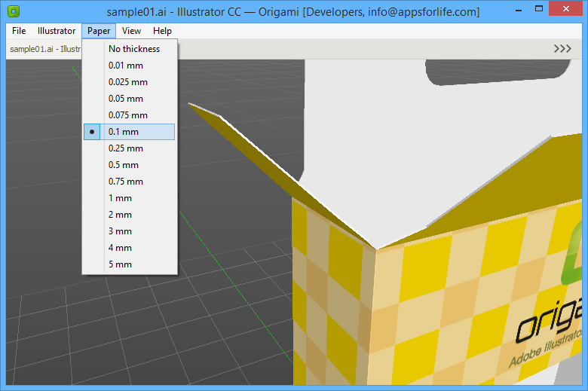Open the Help menu
This screenshot has height=391, width=588.
tap(162, 31)
